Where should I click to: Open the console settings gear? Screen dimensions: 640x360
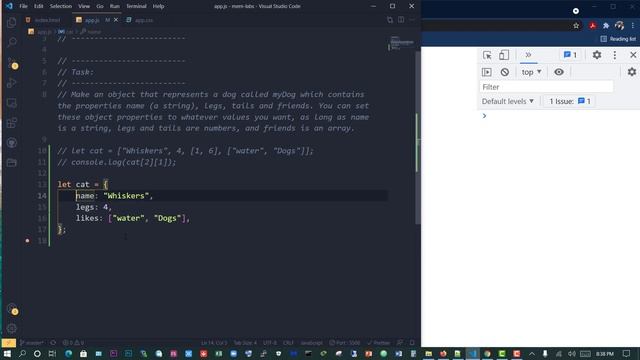pyautogui.click(x=632, y=72)
